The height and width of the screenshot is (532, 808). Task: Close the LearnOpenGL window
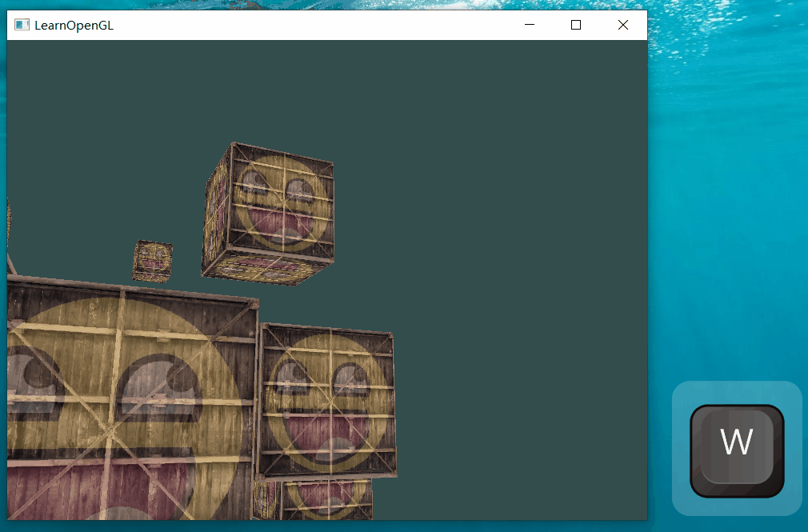pos(622,25)
